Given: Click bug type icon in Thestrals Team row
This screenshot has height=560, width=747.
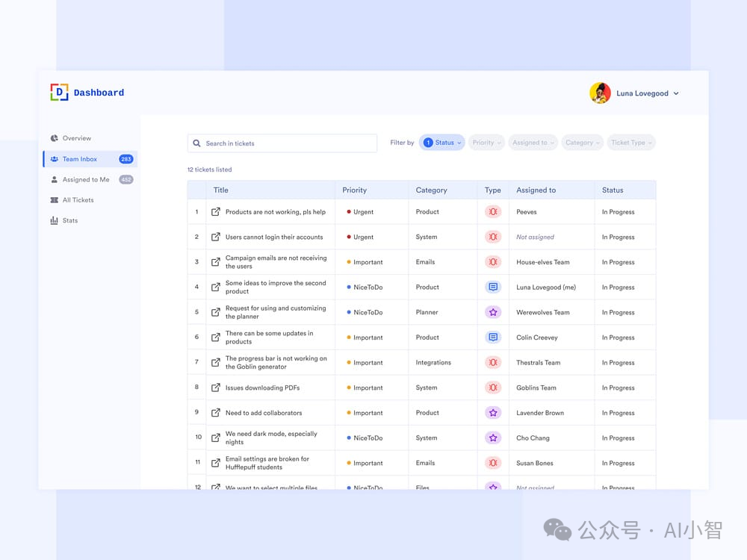Looking at the screenshot, I should pyautogui.click(x=493, y=362).
